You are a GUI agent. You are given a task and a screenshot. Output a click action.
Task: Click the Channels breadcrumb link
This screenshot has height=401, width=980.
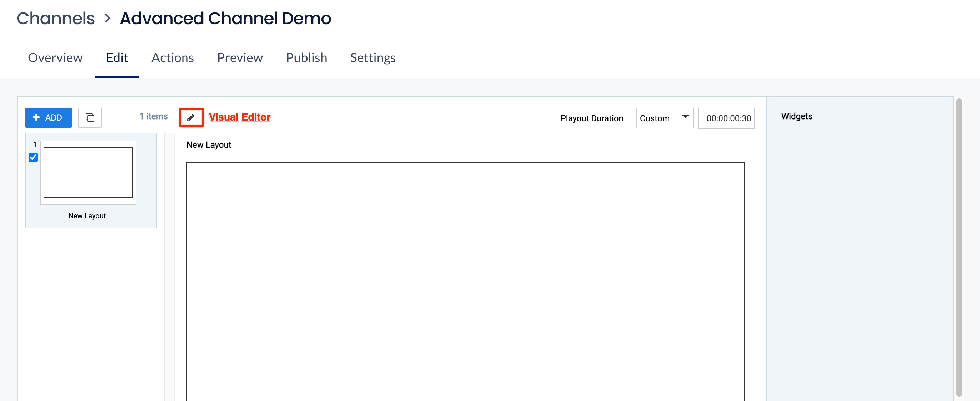coord(56,18)
